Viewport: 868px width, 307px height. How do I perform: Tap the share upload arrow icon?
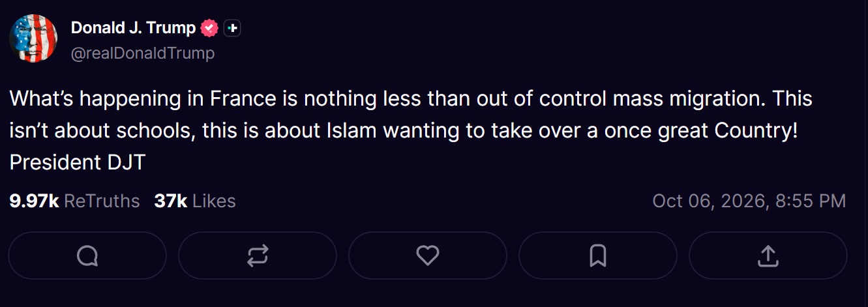[768, 256]
